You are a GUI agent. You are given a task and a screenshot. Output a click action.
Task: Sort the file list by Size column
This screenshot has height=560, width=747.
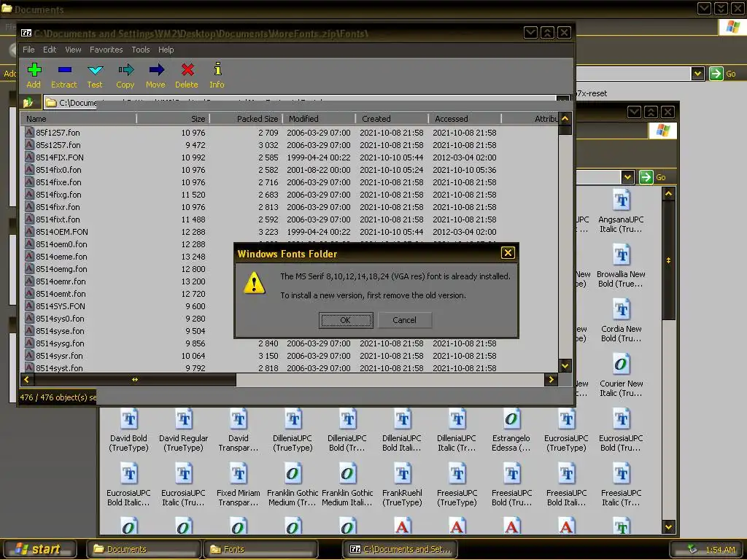[x=174, y=119]
